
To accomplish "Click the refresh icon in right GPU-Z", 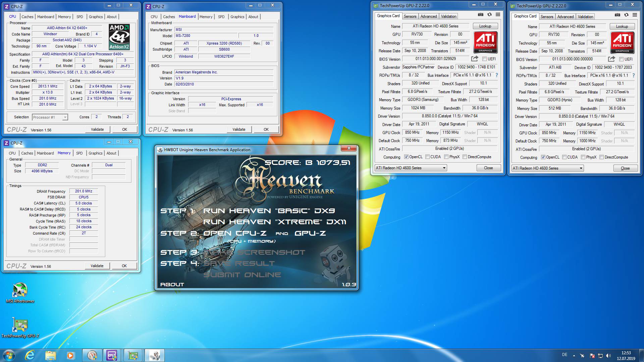I will pos(626,15).
